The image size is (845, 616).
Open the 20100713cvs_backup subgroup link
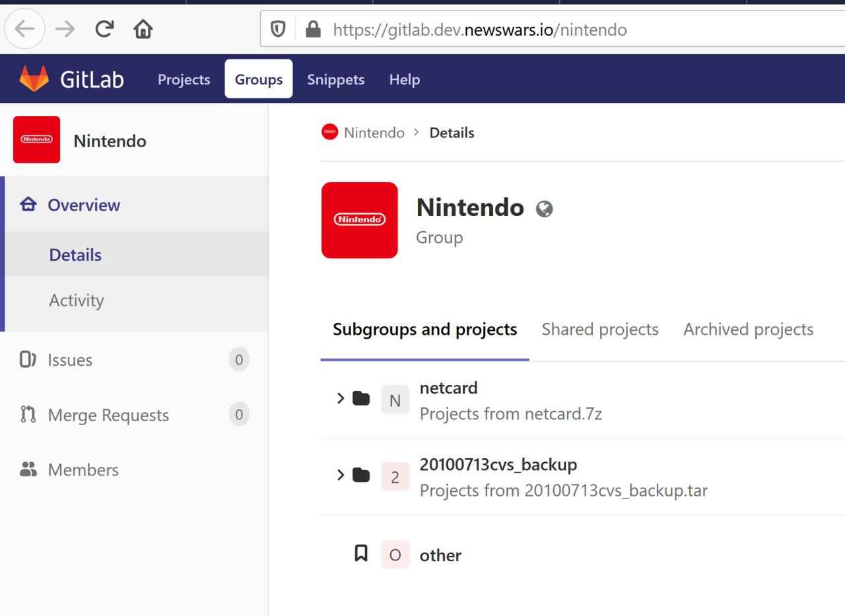(x=498, y=465)
